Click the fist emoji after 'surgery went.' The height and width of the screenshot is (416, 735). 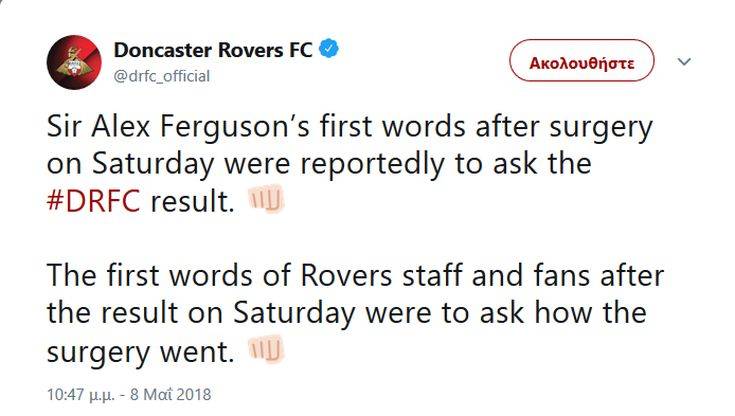point(266,350)
